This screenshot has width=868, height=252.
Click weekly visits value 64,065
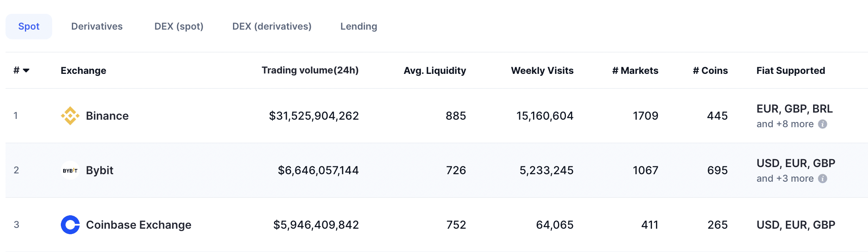(555, 225)
